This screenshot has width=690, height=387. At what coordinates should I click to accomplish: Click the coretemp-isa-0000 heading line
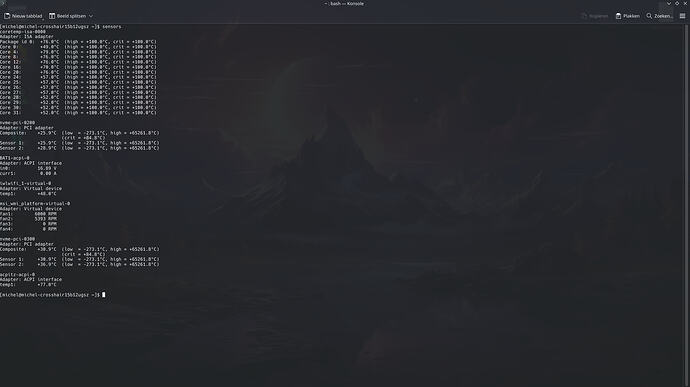click(23, 32)
